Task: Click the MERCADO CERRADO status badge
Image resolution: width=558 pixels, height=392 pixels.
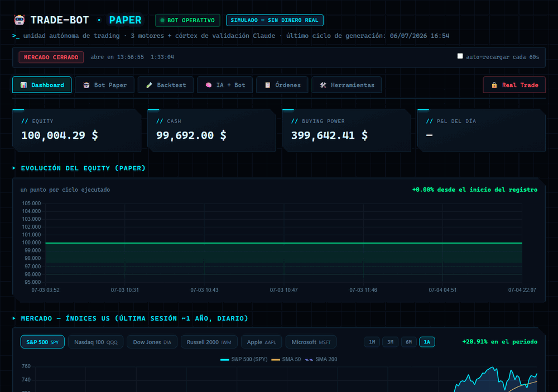Action: (51, 57)
